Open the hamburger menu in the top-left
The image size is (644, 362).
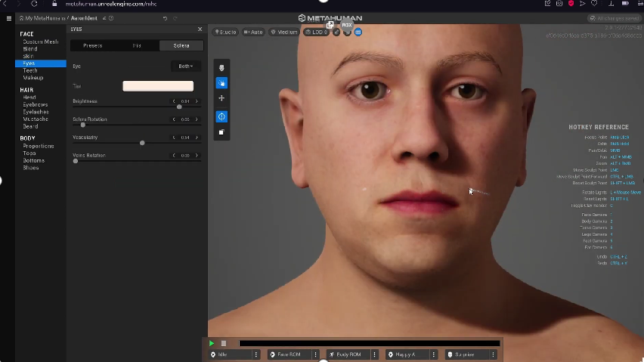9,18
